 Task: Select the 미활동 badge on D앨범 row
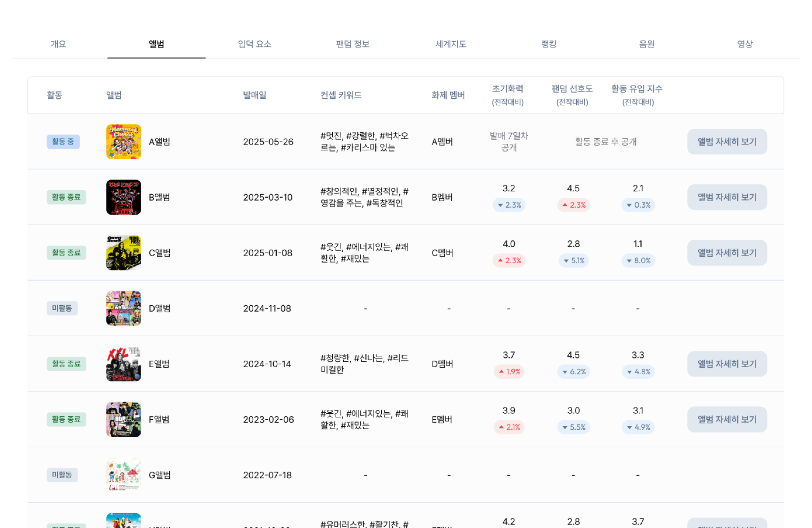pyautogui.click(x=62, y=308)
